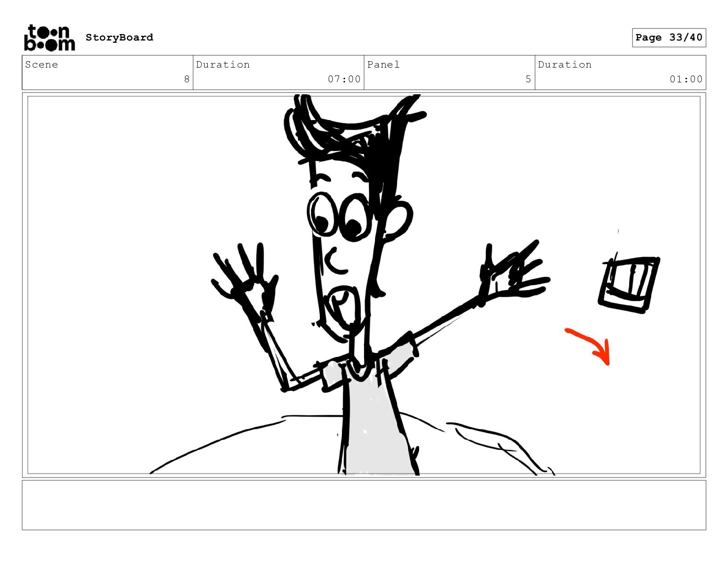Screen dimensions: 728x563
Task: Click the empty notes box below the panel
Action: tap(364, 505)
